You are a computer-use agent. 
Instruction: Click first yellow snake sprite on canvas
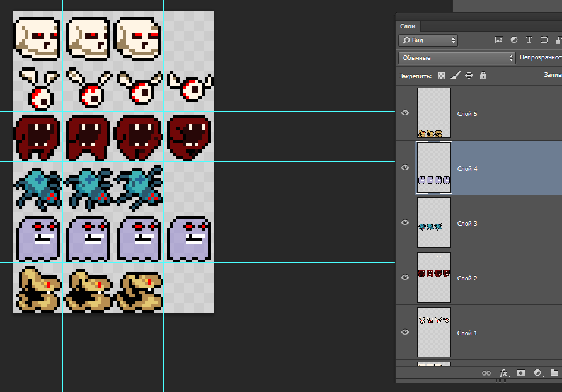click(38, 289)
